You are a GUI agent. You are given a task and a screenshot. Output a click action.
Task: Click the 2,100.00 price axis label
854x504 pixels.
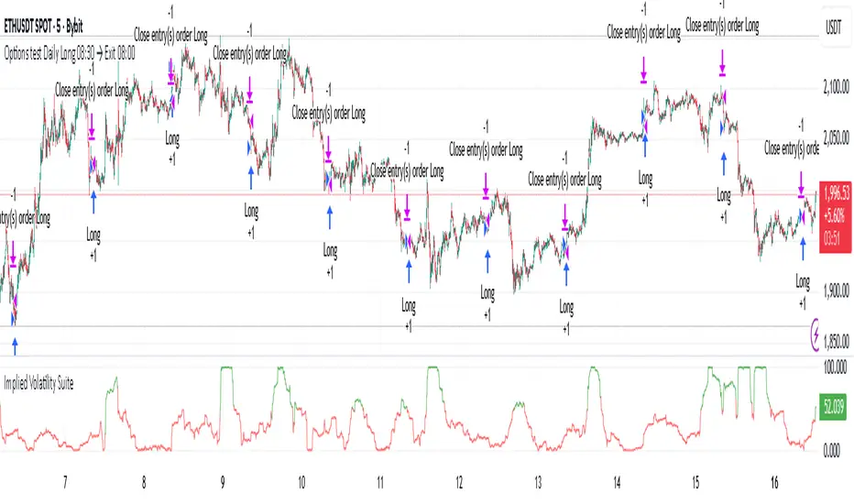point(836,86)
